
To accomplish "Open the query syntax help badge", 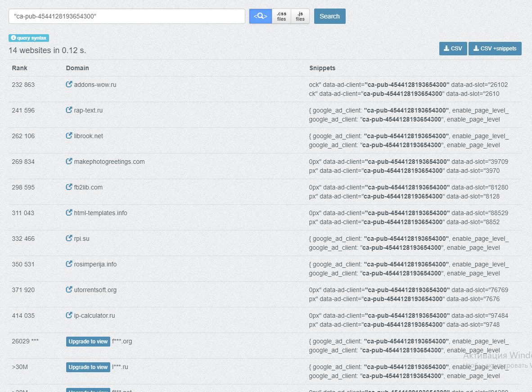I will [x=28, y=38].
